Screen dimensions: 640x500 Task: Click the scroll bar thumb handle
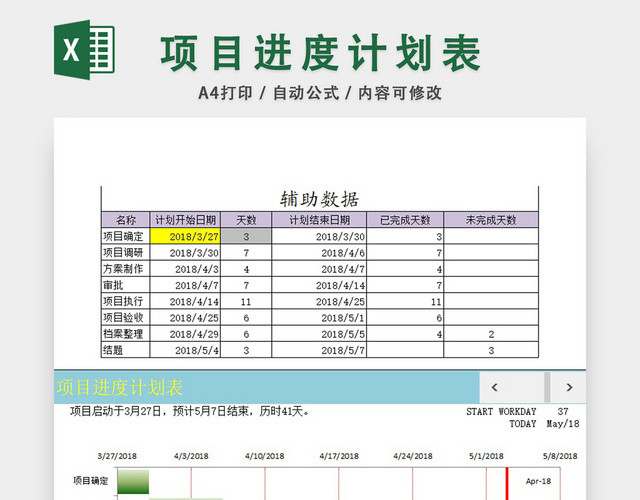click(x=547, y=387)
